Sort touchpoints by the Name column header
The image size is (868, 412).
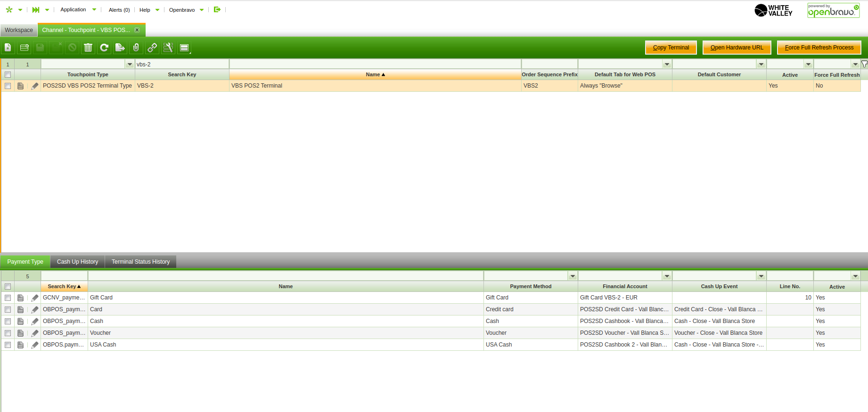(x=375, y=74)
